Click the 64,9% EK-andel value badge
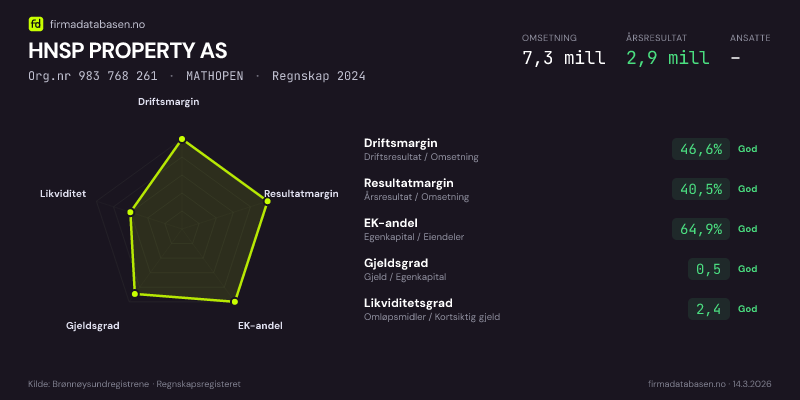 click(701, 229)
